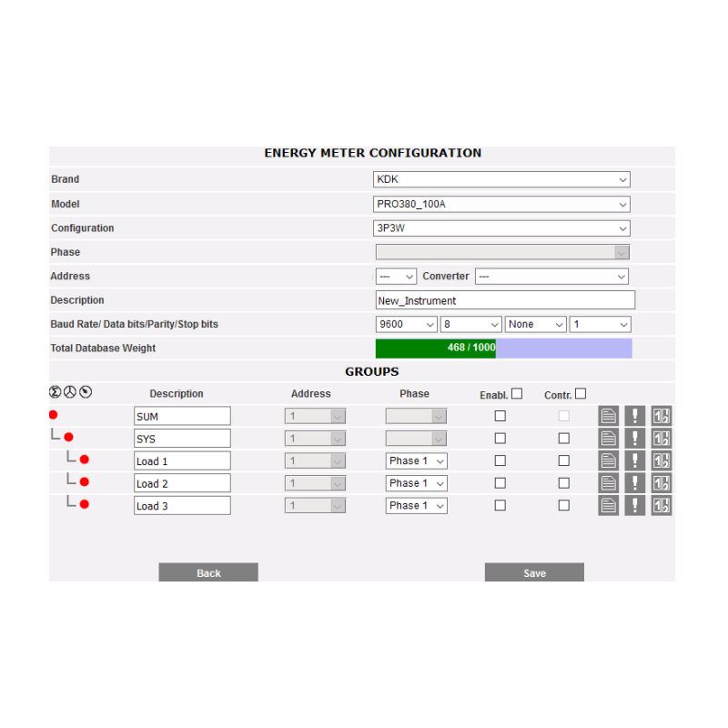The image size is (728, 728).
Task: Open the Converter dropdown
Action: coord(551,277)
